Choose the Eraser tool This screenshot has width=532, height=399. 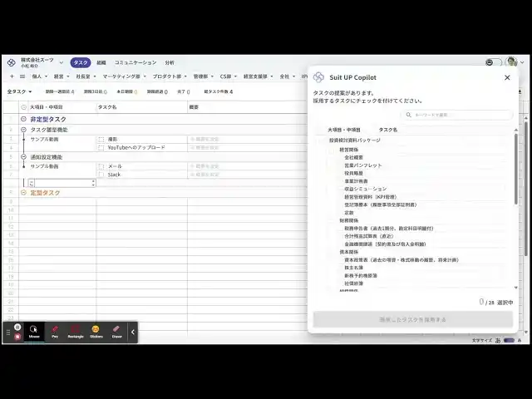[x=117, y=332]
